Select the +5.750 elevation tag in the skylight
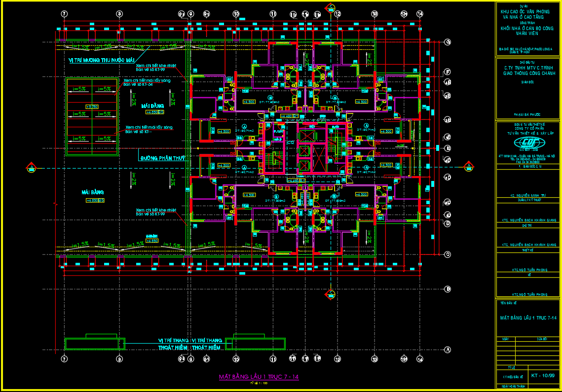This screenshot has width=562, height=392. pos(92,107)
